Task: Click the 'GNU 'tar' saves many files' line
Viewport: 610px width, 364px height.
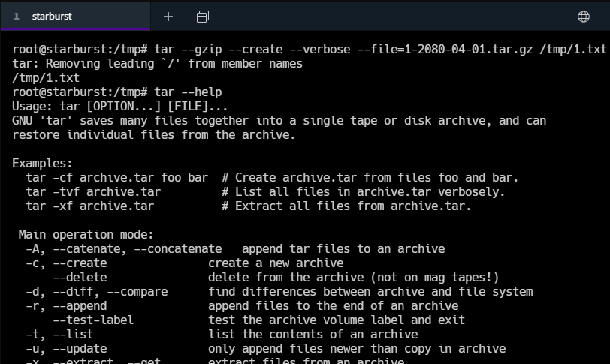Action: tap(279, 120)
